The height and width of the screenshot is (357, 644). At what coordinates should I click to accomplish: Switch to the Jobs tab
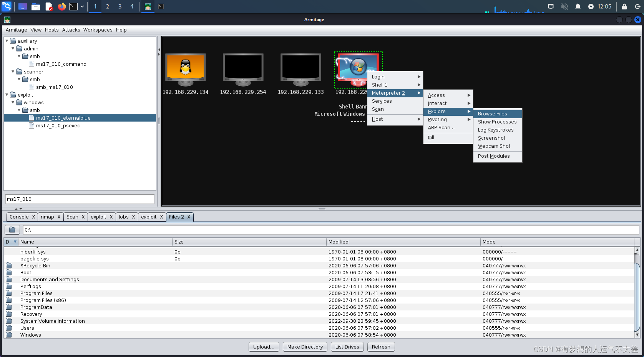coord(123,217)
